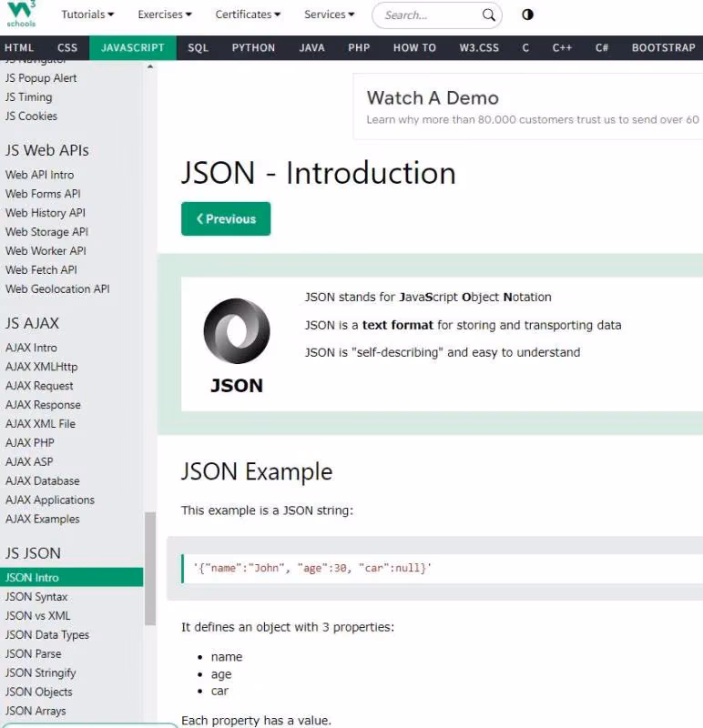This screenshot has height=728, width=703.
Task: Open the PYTHON tab
Action: (x=253, y=48)
